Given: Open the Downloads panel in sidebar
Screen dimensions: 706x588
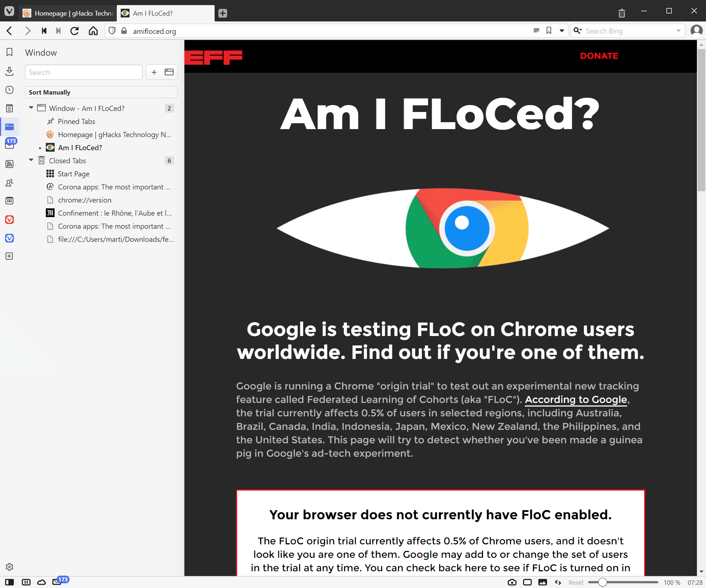Looking at the screenshot, I should pos(9,71).
